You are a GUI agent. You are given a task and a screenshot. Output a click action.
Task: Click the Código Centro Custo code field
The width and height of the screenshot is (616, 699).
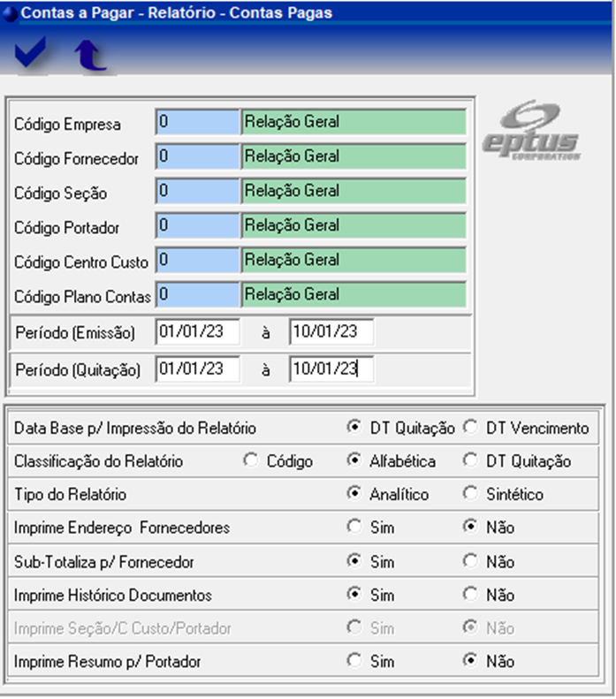196,260
